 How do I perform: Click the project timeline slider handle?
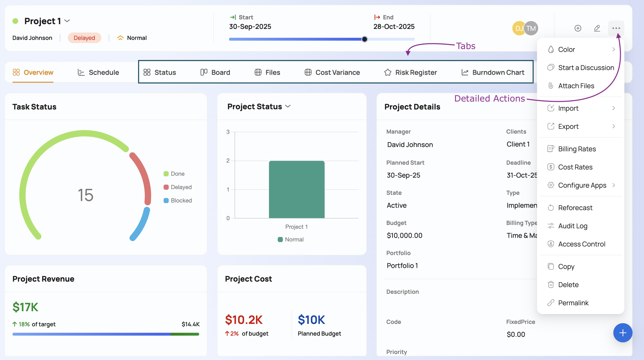(365, 39)
